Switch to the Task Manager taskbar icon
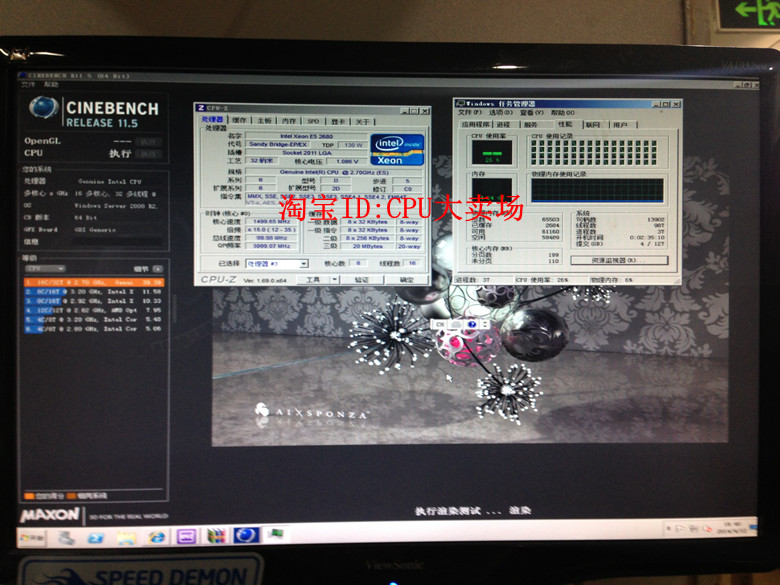 point(275,534)
